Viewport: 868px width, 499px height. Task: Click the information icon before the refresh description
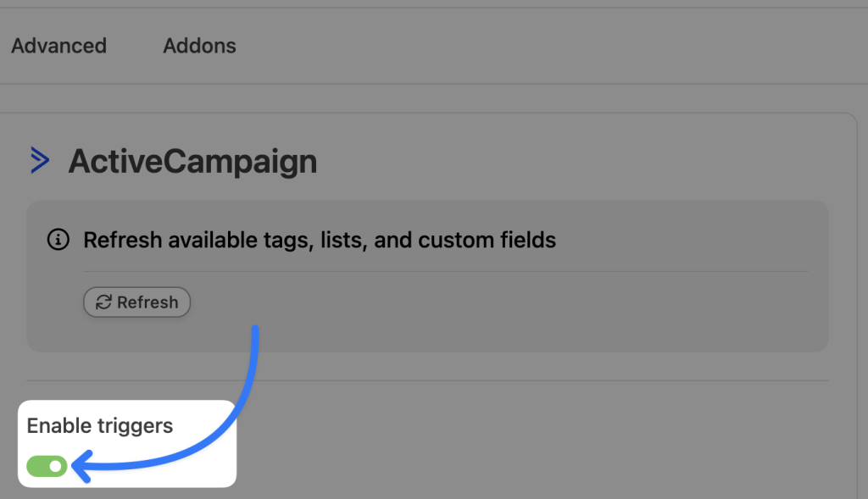point(57,240)
